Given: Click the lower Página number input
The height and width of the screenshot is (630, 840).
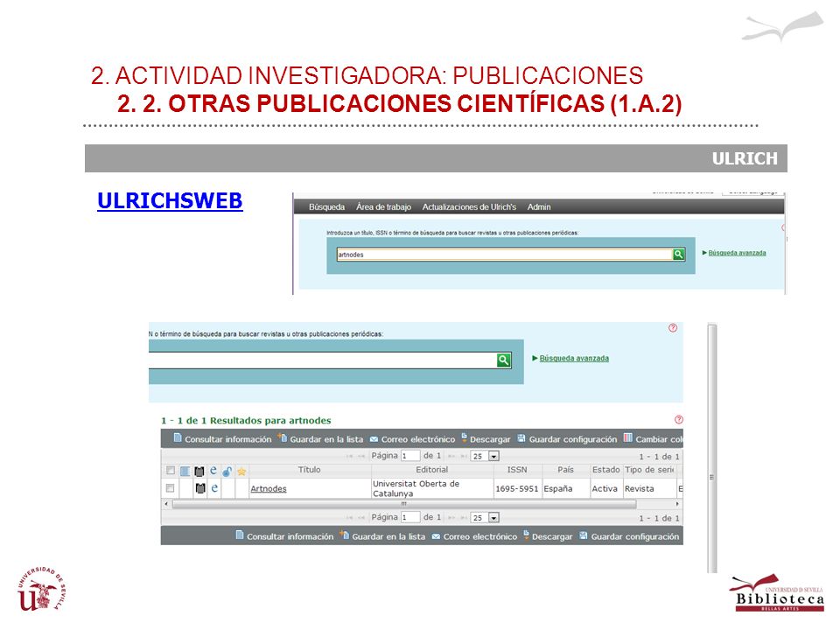Looking at the screenshot, I should (409, 517).
